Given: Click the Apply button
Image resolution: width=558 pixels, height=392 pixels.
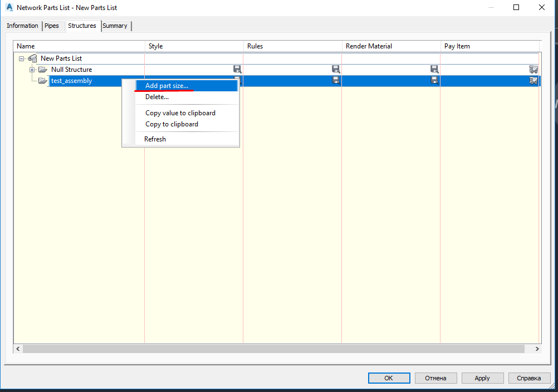Looking at the screenshot, I should (x=482, y=378).
